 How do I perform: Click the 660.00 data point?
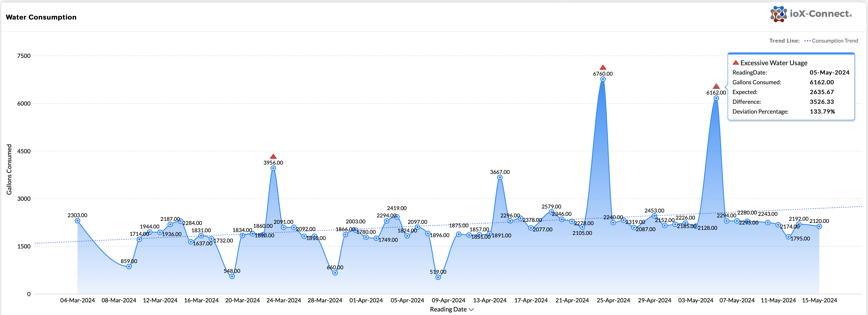(335, 273)
